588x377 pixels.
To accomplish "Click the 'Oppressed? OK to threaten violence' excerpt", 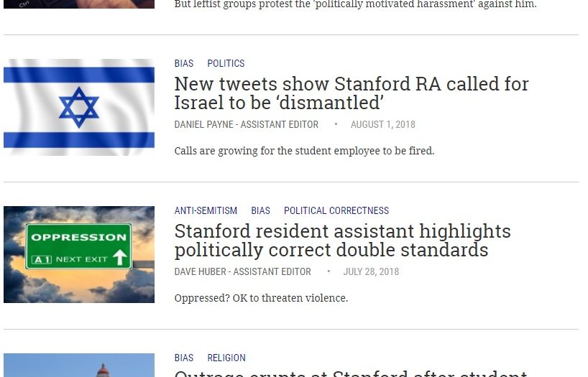I will (x=261, y=298).
